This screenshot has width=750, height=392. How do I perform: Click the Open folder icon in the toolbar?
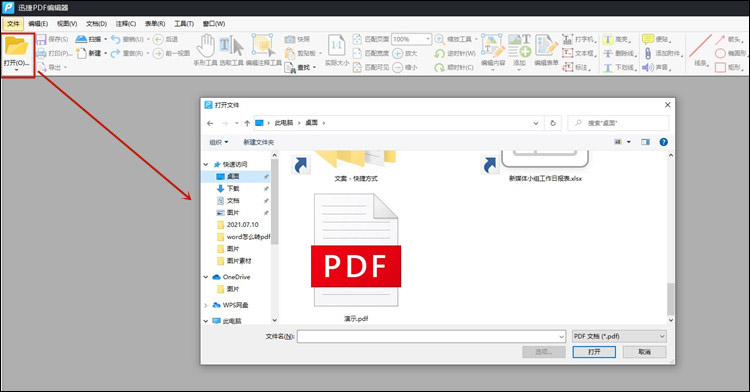[16, 46]
